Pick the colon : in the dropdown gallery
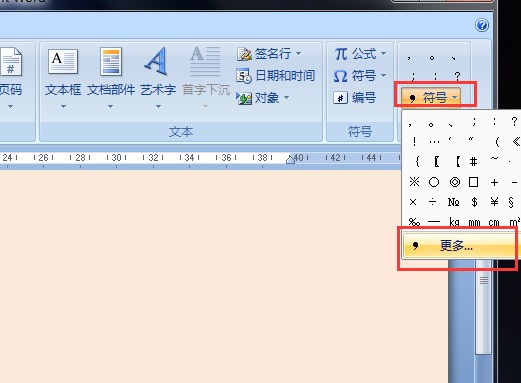Viewport: 521px width, 383px height. (x=494, y=122)
